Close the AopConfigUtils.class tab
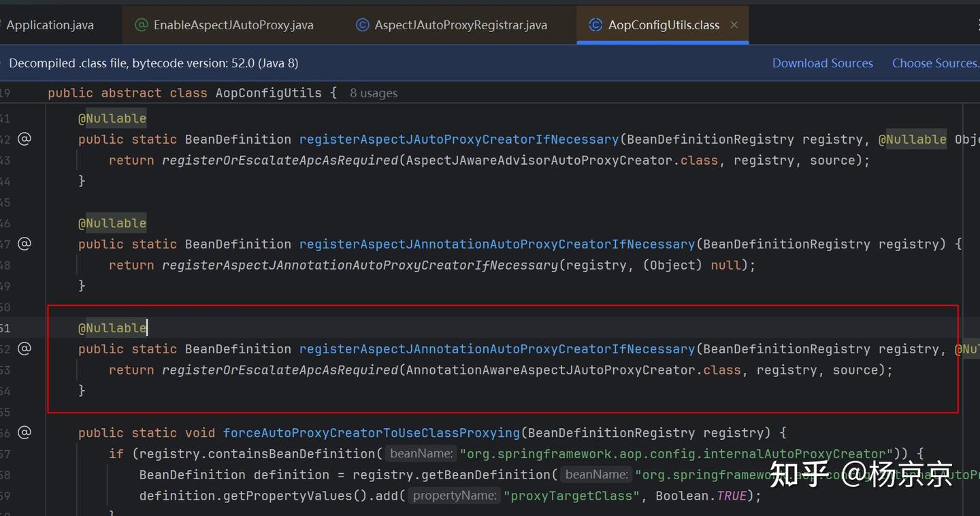This screenshot has height=516, width=980. pos(734,25)
